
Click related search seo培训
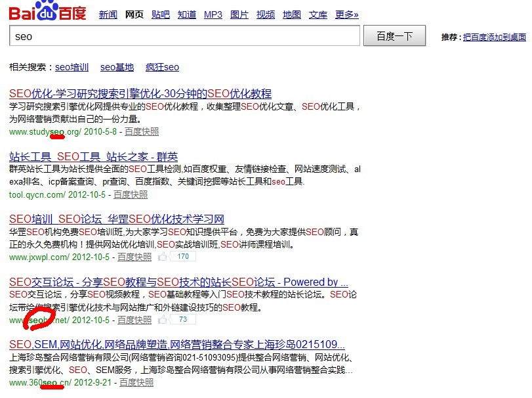coord(72,67)
